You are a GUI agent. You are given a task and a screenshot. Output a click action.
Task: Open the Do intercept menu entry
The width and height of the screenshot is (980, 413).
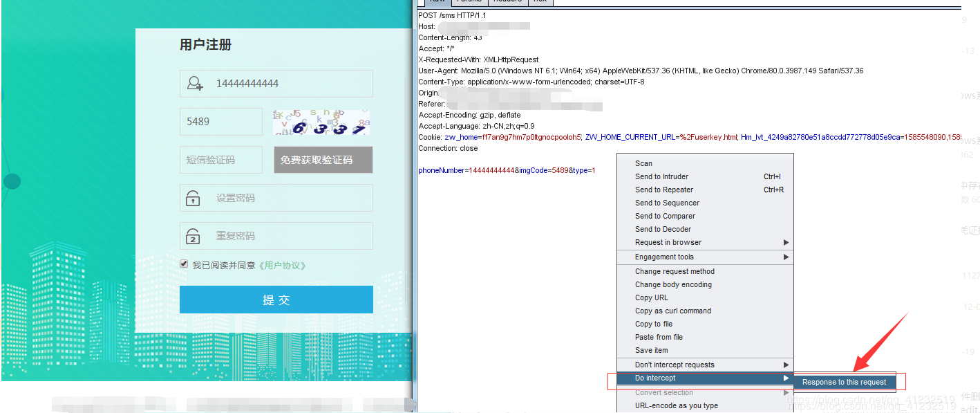tap(705, 378)
